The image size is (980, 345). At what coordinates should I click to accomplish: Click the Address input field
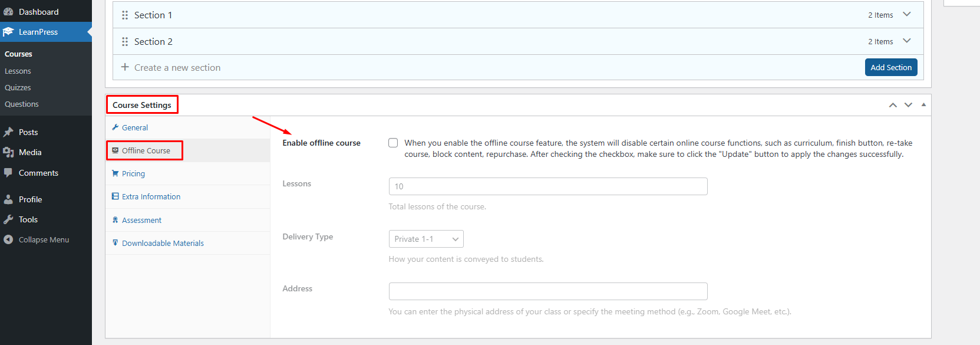547,291
